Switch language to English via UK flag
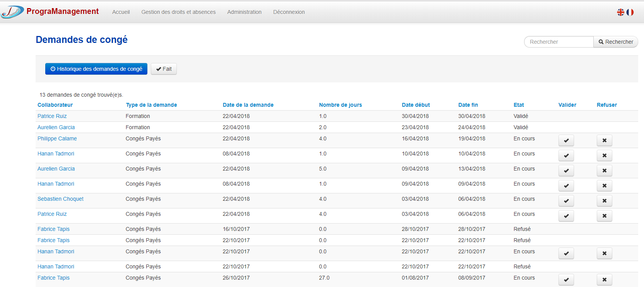The image size is (644, 292). tap(620, 12)
